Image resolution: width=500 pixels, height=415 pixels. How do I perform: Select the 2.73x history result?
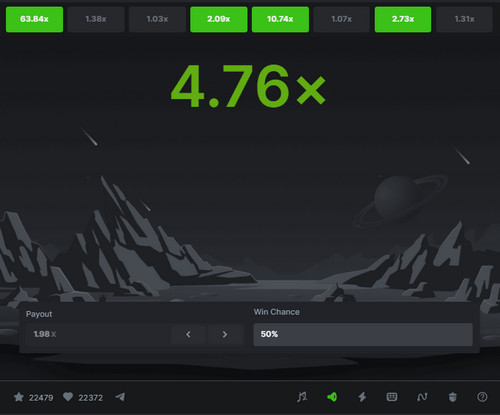pyautogui.click(x=403, y=19)
